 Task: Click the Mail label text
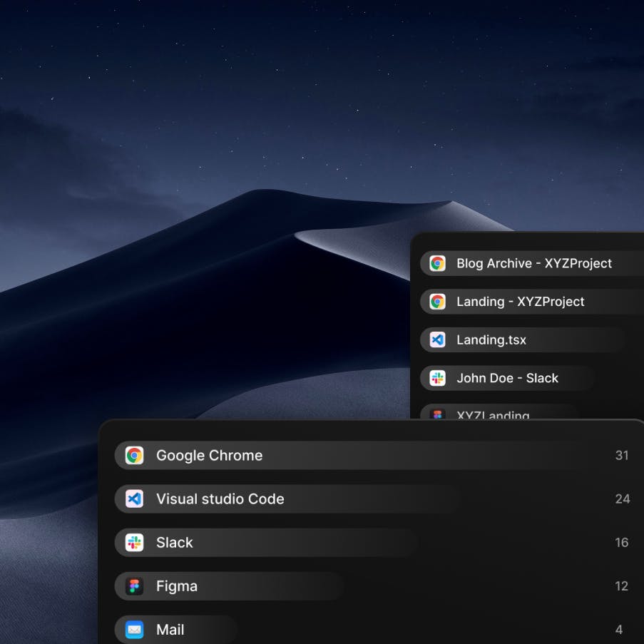coord(170,630)
